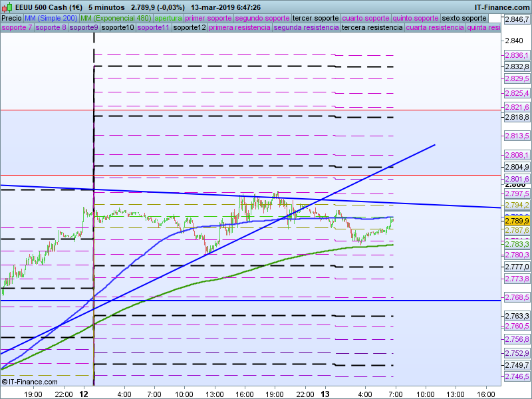Image resolution: width=532 pixels, height=399 pixels.
Task: Select the cuarta resistencia legend label
Action: tap(435, 27)
